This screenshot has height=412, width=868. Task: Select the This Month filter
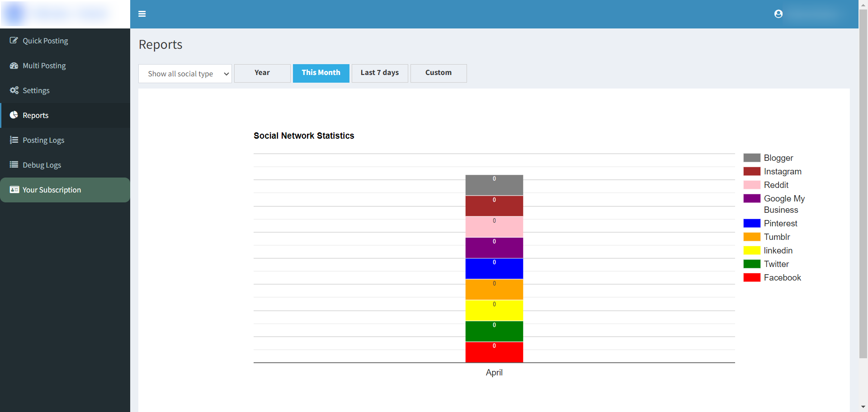(321, 73)
